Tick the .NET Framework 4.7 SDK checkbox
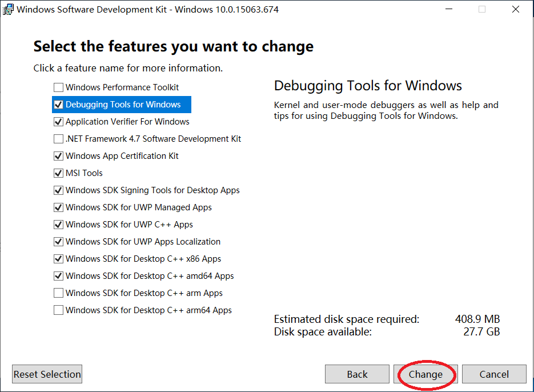This screenshot has width=534, height=392. pyautogui.click(x=59, y=139)
